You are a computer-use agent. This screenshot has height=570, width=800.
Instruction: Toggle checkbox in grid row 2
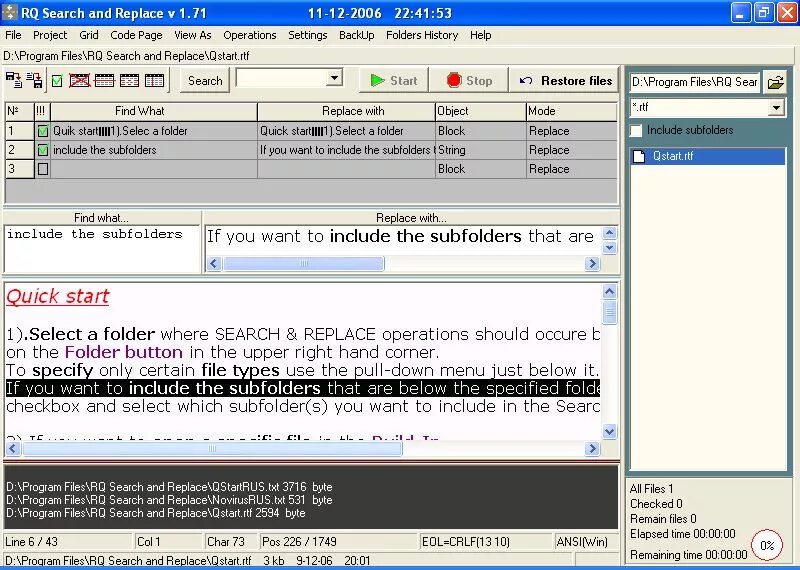point(43,150)
